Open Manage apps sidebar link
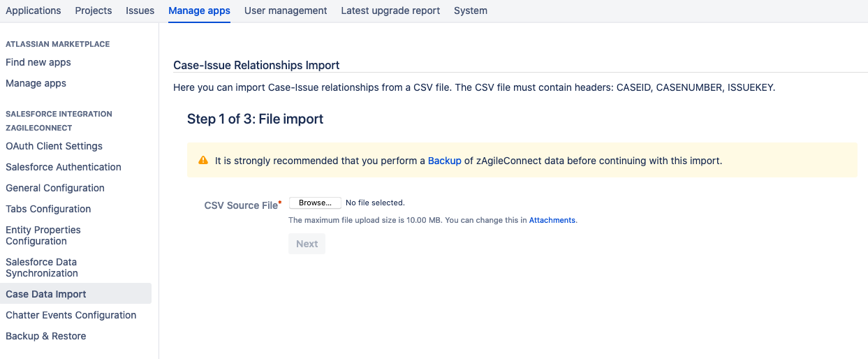 click(36, 83)
